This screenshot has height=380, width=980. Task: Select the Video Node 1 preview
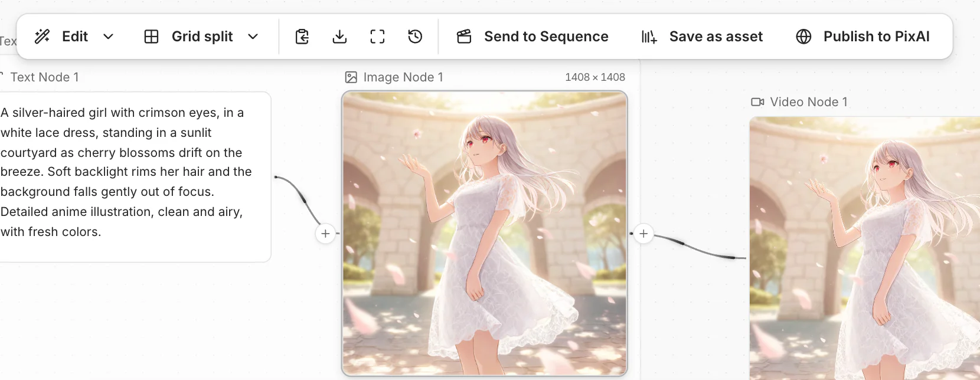(x=865, y=248)
